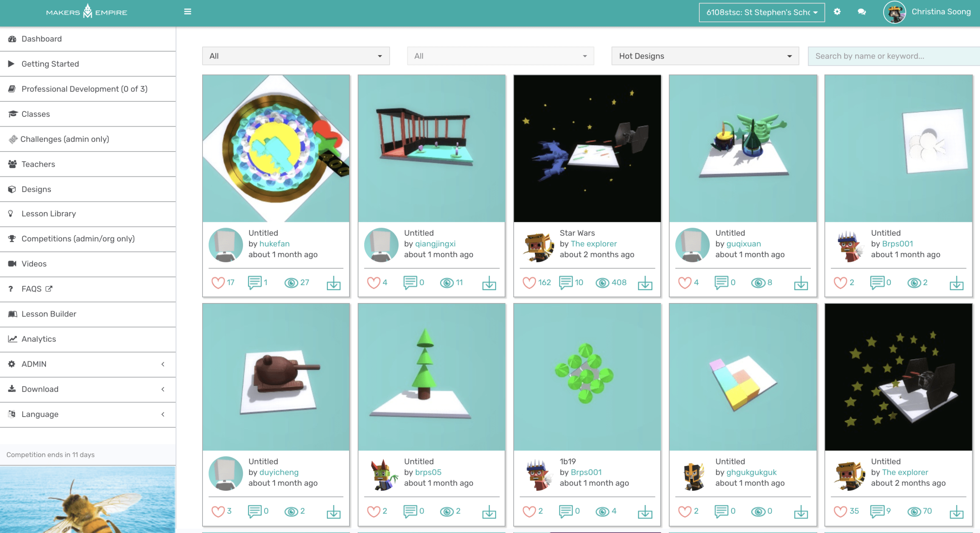
Task: Open the green pine tree design thumbnail
Action: coord(431,377)
